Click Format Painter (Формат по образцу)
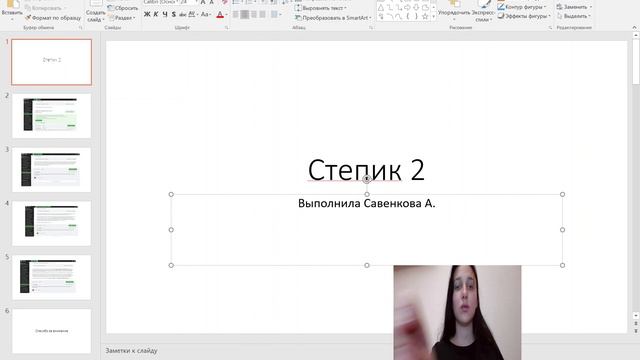Screen dimensions: 640x360 [53, 18]
